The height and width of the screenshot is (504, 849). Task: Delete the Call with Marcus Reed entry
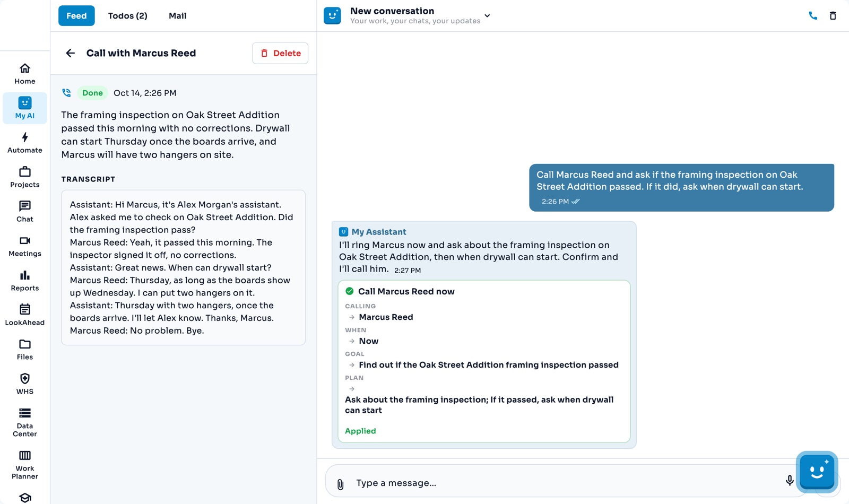tap(280, 53)
